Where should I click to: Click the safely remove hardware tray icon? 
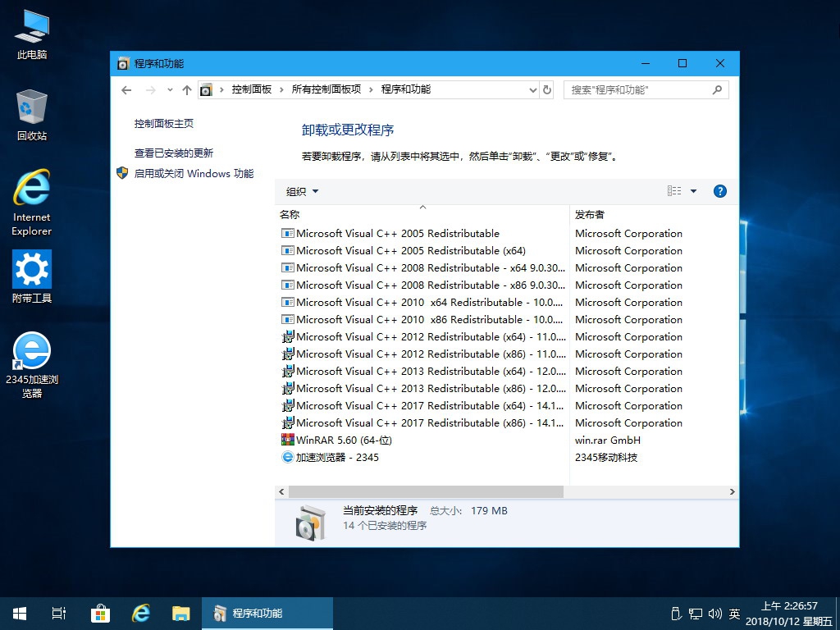click(676, 614)
